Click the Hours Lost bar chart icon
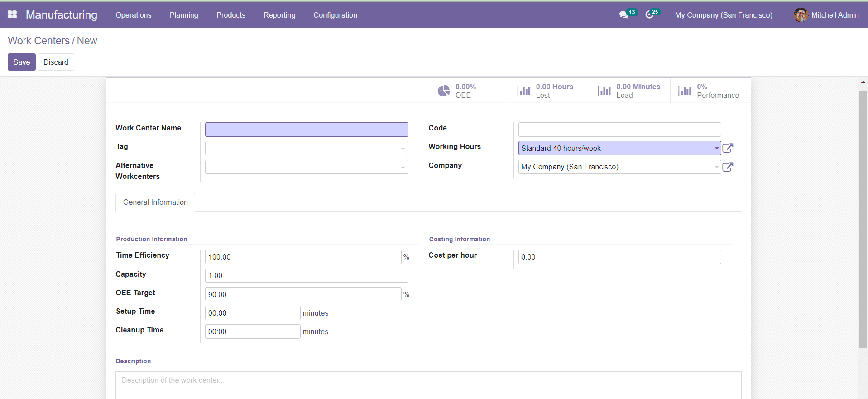 [x=524, y=91]
